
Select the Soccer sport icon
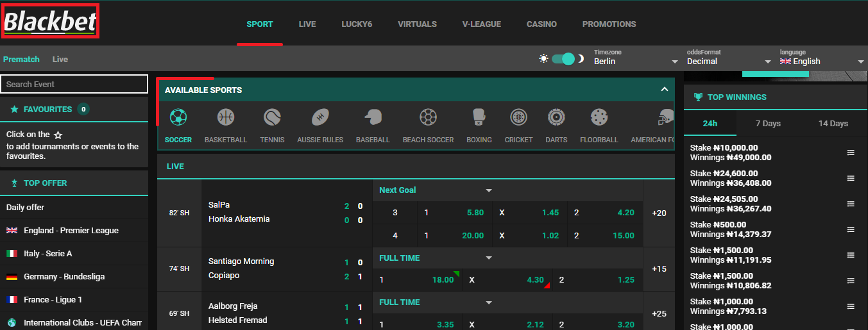coord(178,117)
